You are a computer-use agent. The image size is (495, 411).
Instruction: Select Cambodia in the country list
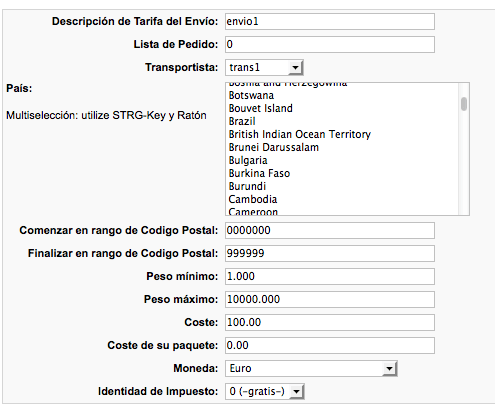click(x=343, y=200)
